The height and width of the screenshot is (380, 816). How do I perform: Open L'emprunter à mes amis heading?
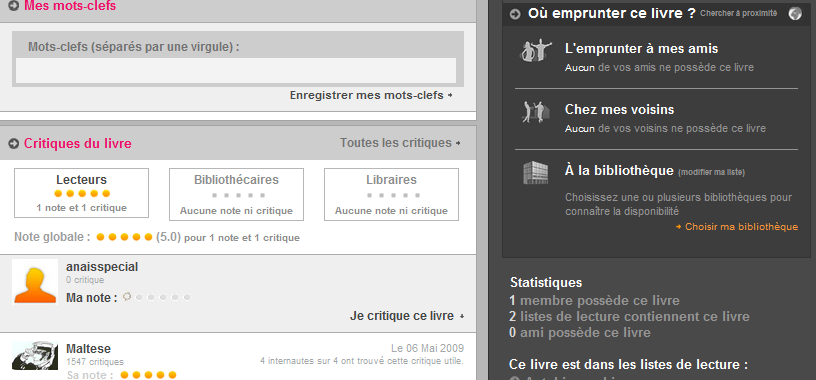click(x=641, y=49)
